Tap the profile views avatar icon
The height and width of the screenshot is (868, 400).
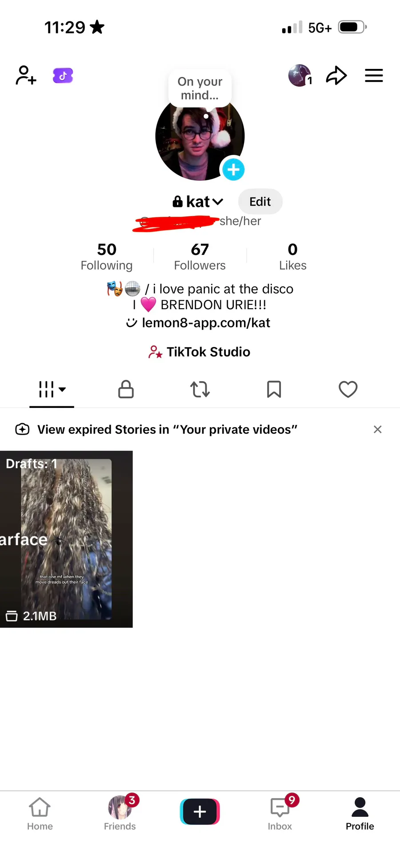pyautogui.click(x=300, y=75)
